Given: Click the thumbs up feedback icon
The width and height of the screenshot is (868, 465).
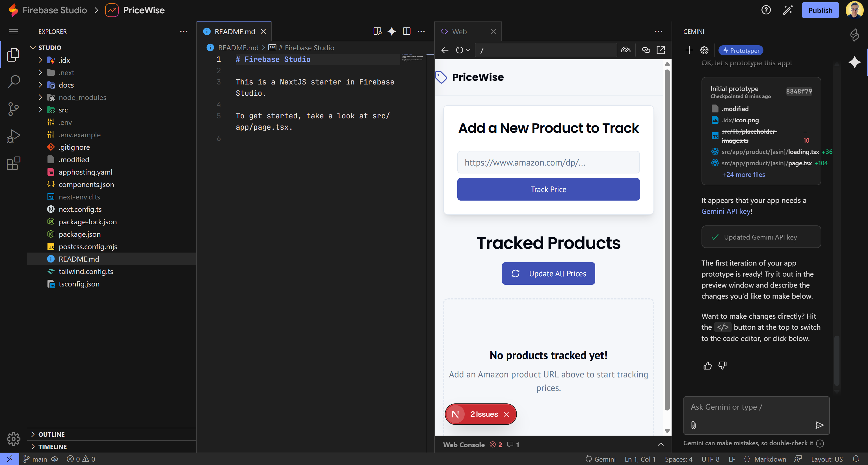Looking at the screenshot, I should 707,366.
